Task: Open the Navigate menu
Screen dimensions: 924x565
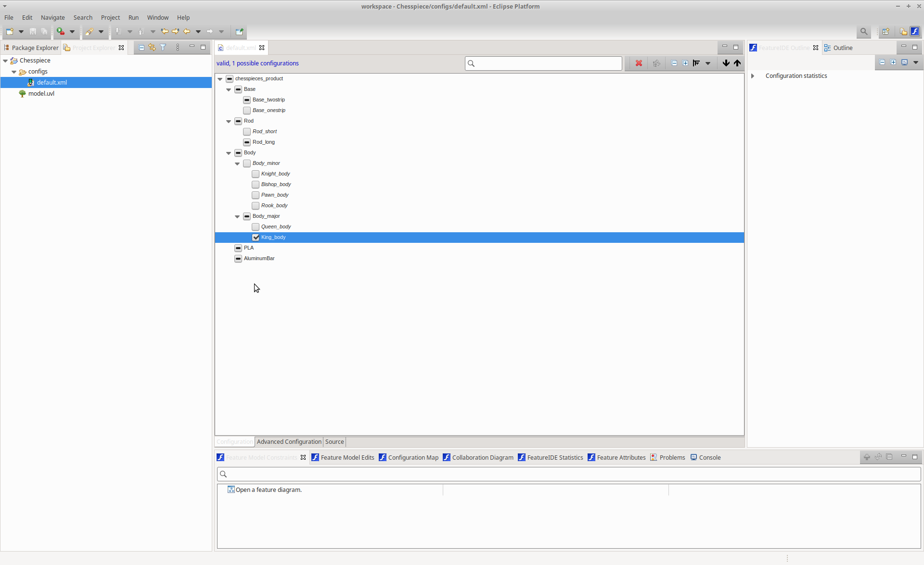Action: point(53,17)
